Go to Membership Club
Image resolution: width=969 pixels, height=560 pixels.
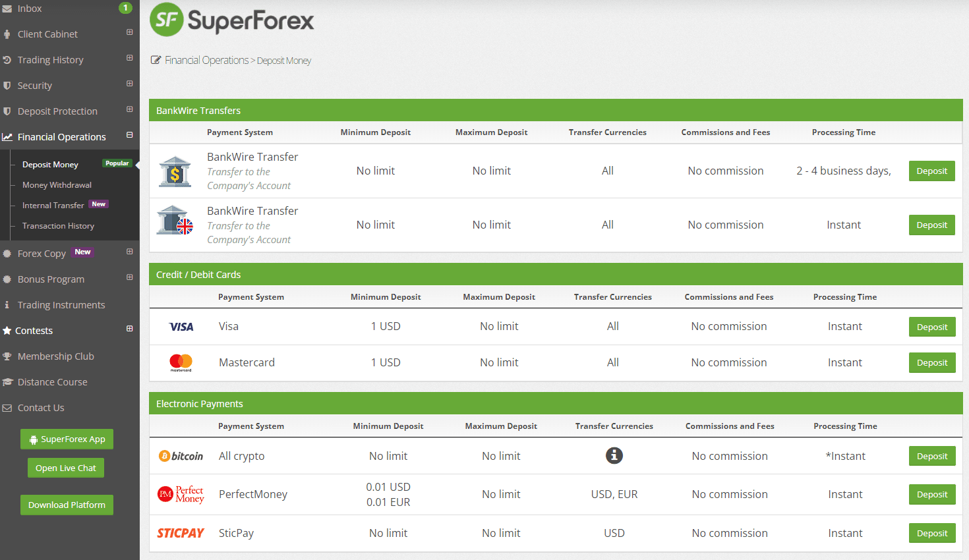tap(56, 356)
